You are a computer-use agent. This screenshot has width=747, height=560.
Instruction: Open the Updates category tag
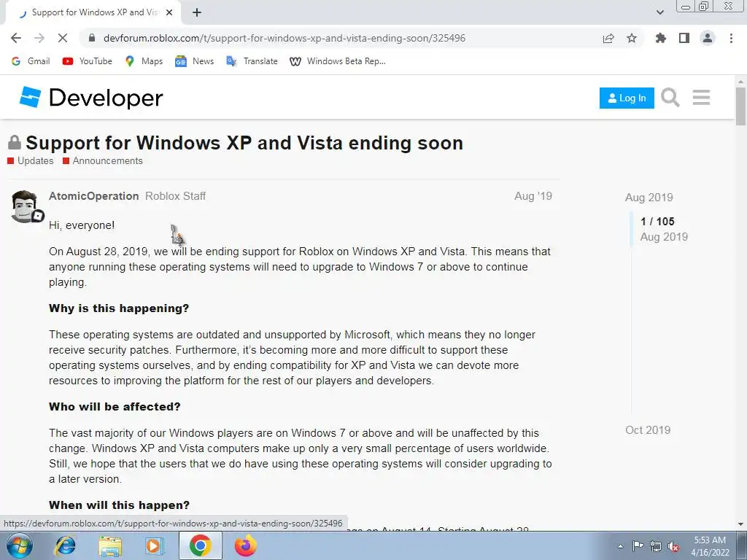tap(31, 161)
